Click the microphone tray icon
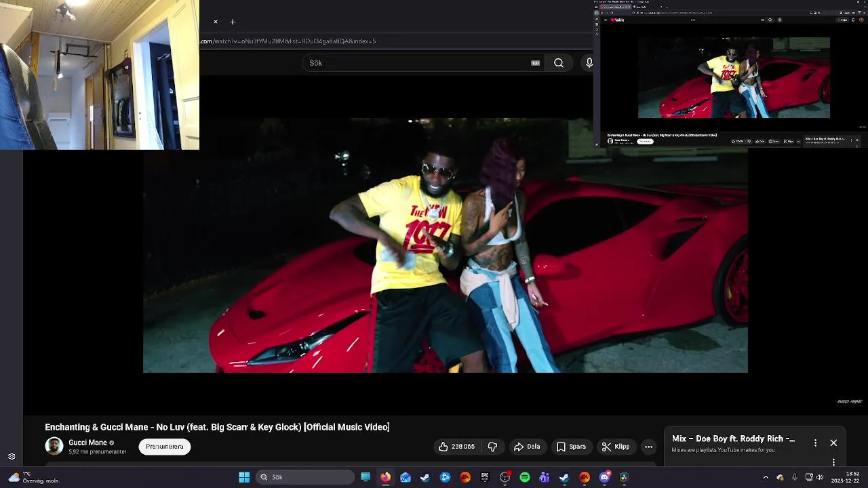Viewport: 868px width, 488px height. pos(795,477)
